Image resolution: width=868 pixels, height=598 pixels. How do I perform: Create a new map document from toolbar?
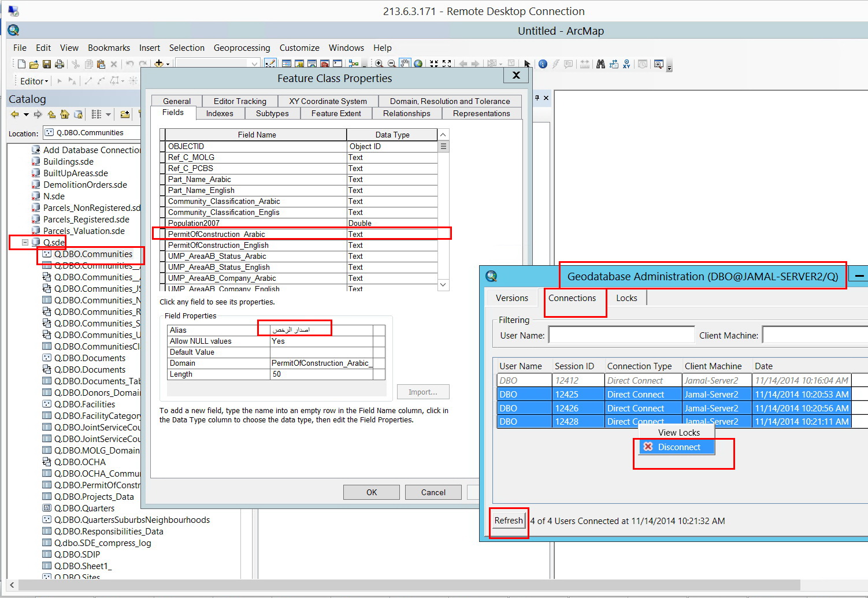(21, 64)
